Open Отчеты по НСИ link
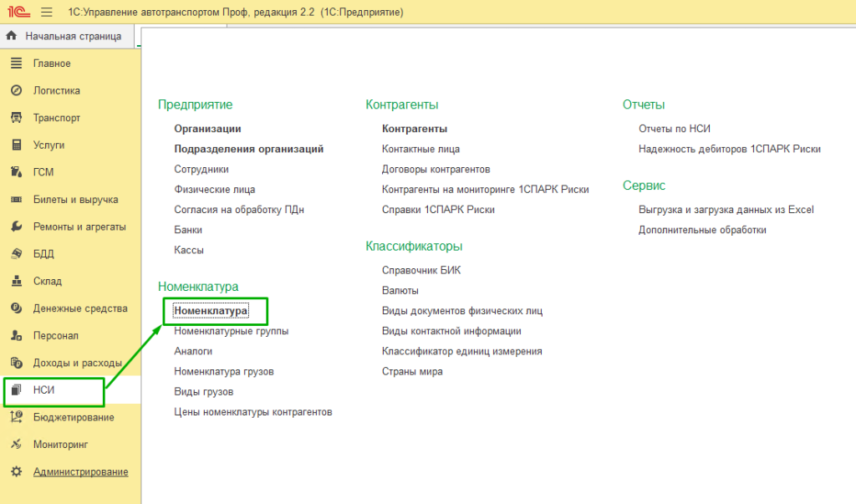856x504 pixels. pyautogui.click(x=674, y=129)
